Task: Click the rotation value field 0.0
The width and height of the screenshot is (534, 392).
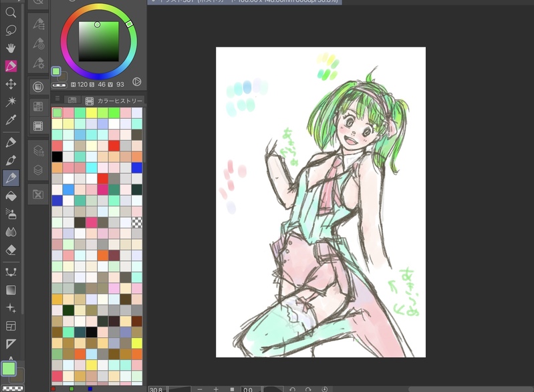Action: tap(251, 389)
